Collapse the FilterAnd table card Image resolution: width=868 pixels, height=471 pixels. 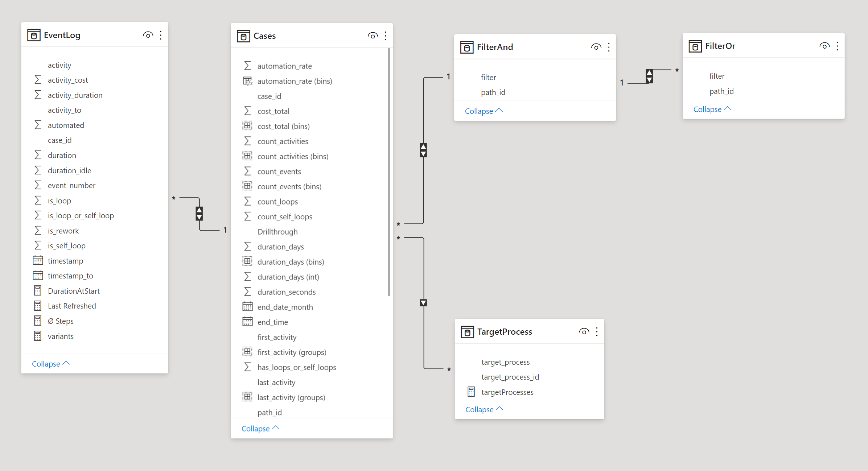[484, 111]
